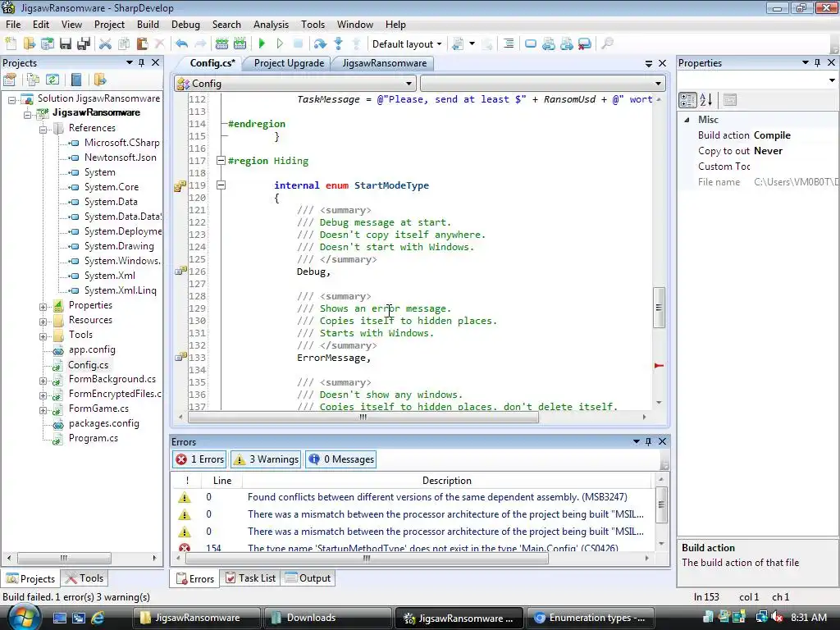Click the Step Into debug icon
This screenshot has height=630, width=840.
pos(339,44)
